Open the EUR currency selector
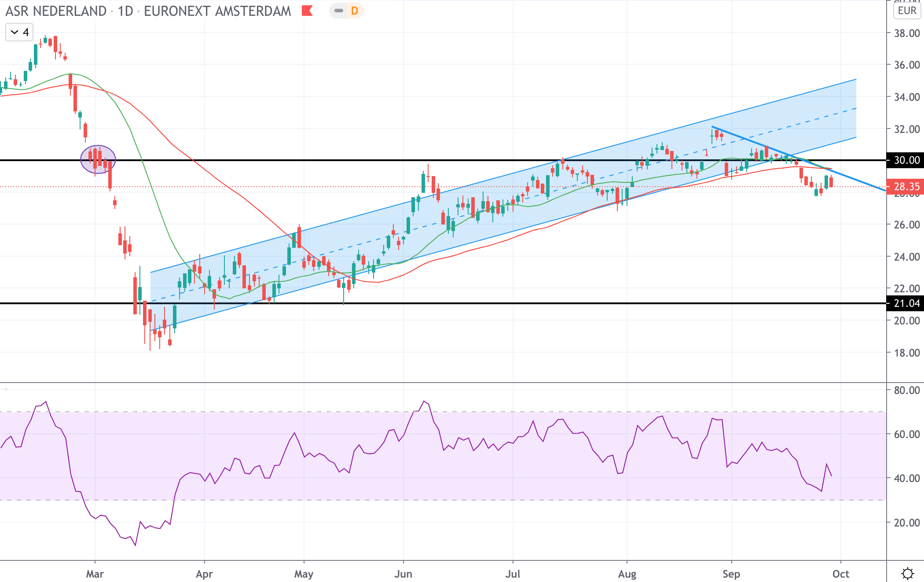 (x=907, y=11)
